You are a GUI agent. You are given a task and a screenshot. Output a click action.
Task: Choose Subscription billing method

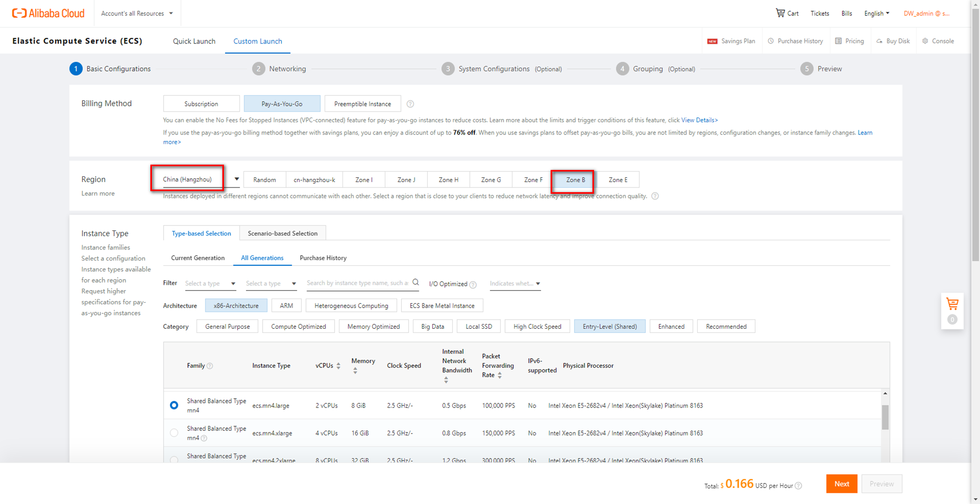click(x=201, y=104)
